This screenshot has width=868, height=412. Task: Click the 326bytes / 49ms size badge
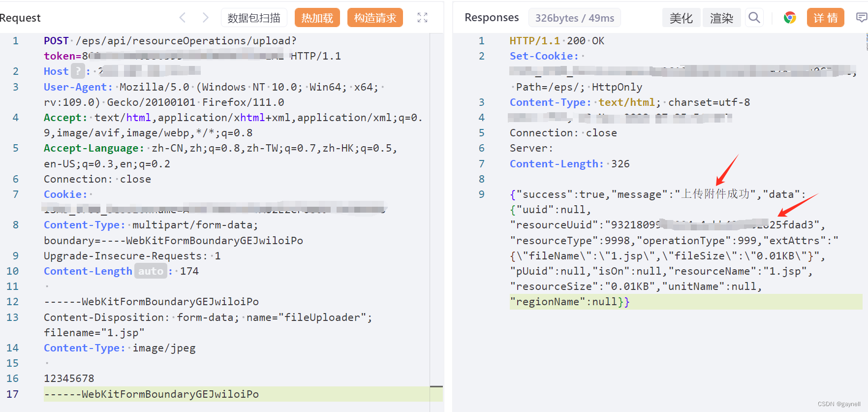[575, 18]
